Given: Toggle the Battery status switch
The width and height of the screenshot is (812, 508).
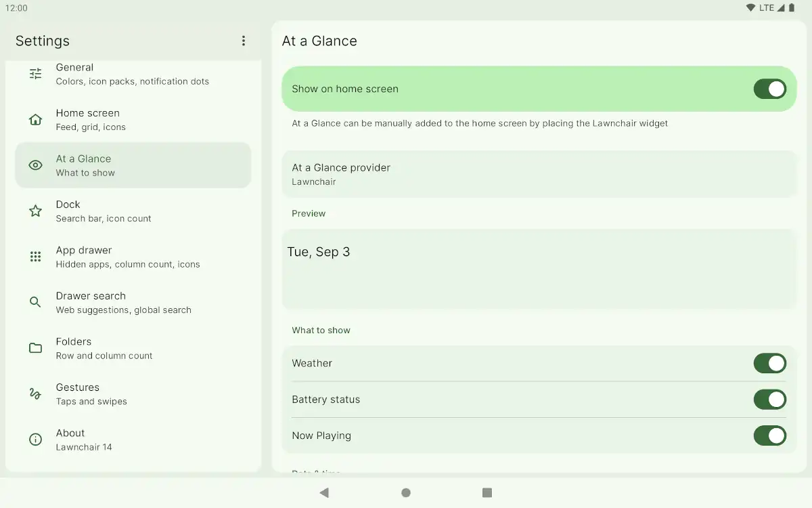Looking at the screenshot, I should pos(769,400).
